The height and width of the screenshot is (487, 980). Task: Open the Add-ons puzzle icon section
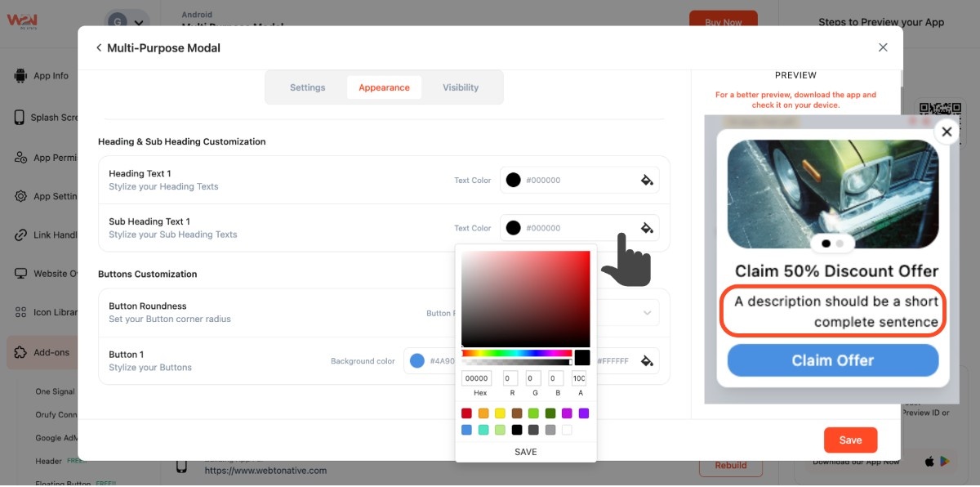(20, 352)
